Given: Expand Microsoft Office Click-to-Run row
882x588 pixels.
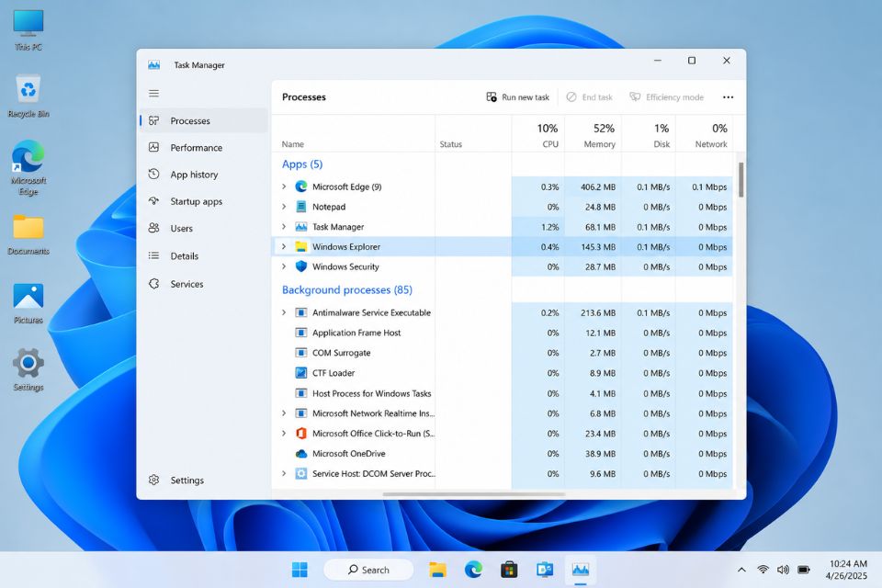Looking at the screenshot, I should coord(284,434).
